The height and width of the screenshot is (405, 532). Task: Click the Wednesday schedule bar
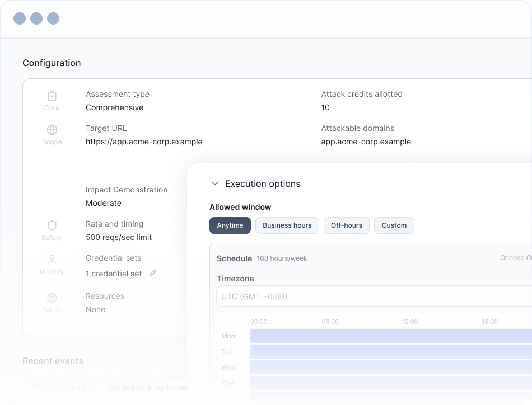click(x=391, y=367)
